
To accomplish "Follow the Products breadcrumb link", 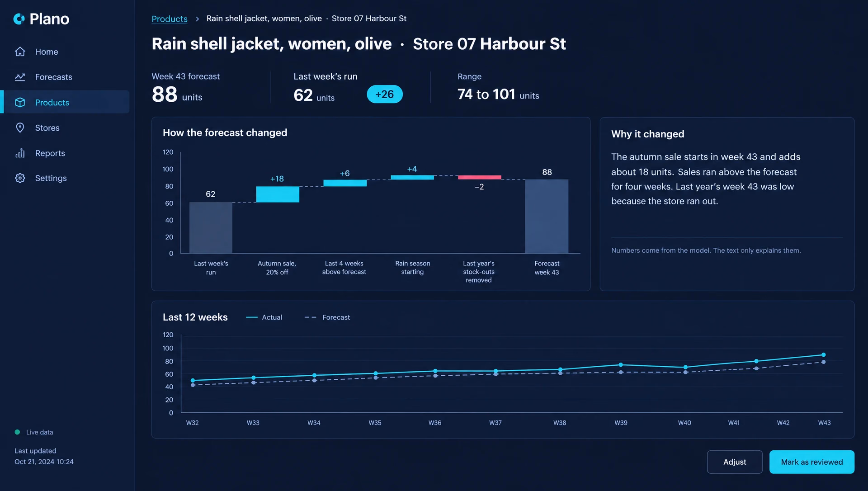I will [x=170, y=19].
